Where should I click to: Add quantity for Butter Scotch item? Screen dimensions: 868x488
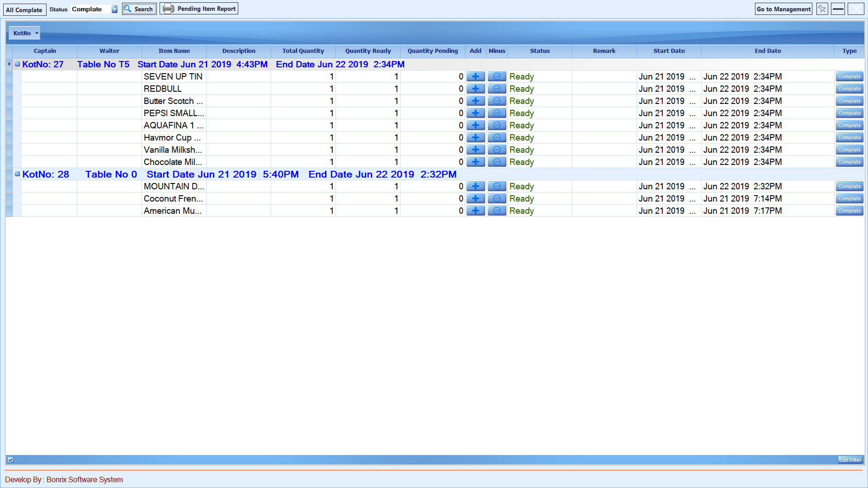pos(475,101)
